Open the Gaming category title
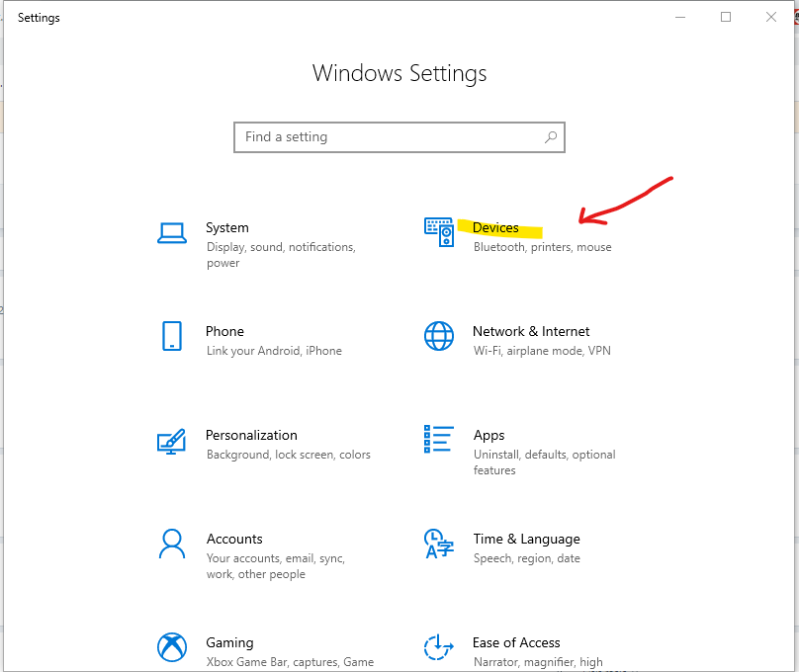This screenshot has height=672, width=799. (229, 643)
